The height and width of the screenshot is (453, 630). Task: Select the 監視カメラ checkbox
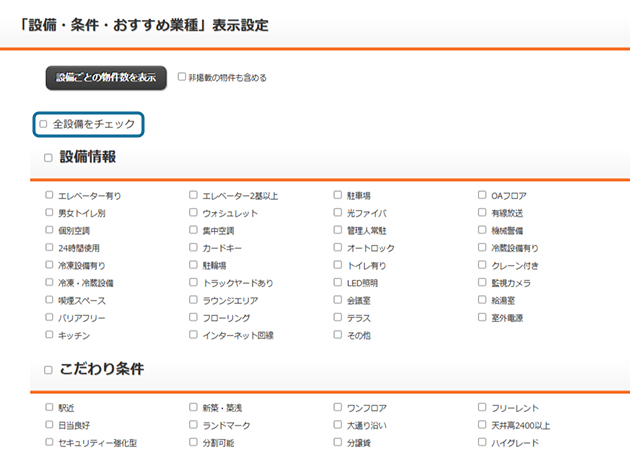point(482,282)
